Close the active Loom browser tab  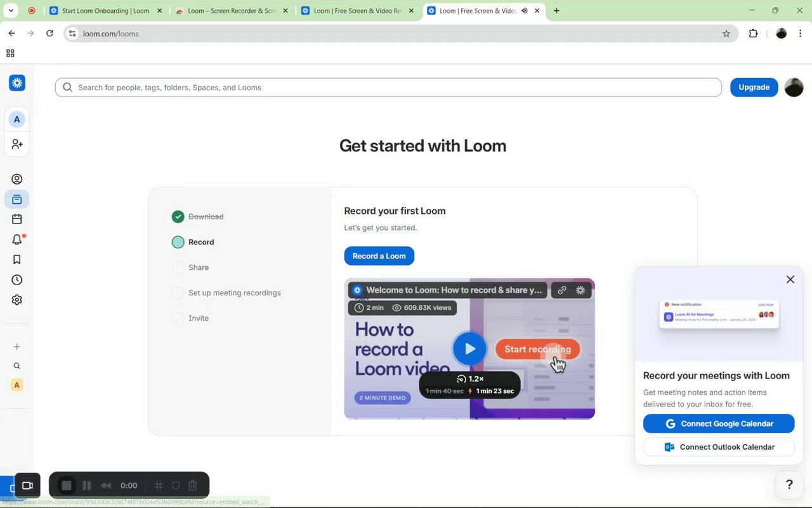click(x=537, y=11)
